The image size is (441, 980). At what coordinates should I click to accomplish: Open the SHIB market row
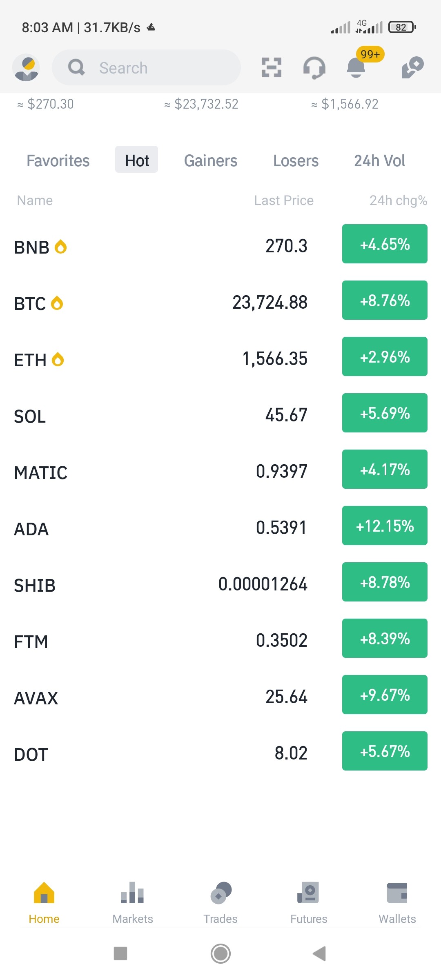(x=220, y=584)
